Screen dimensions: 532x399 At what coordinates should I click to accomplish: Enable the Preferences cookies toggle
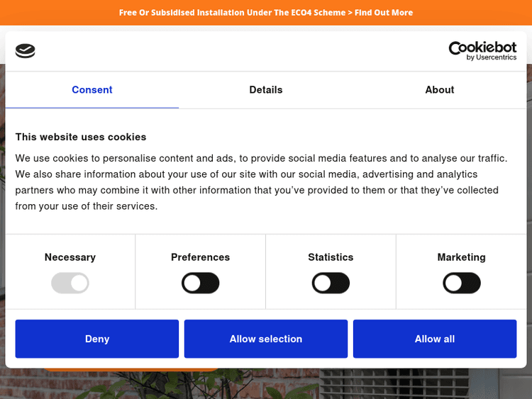[201, 283]
